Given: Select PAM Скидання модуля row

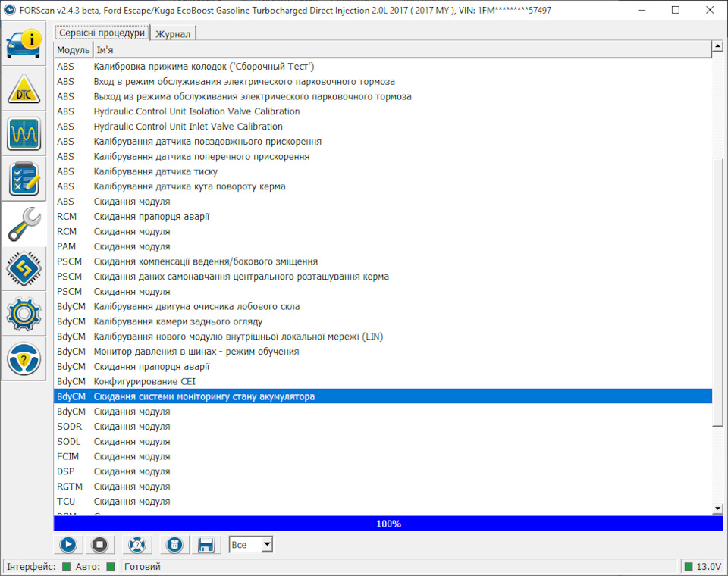Looking at the screenshot, I should [x=383, y=246].
